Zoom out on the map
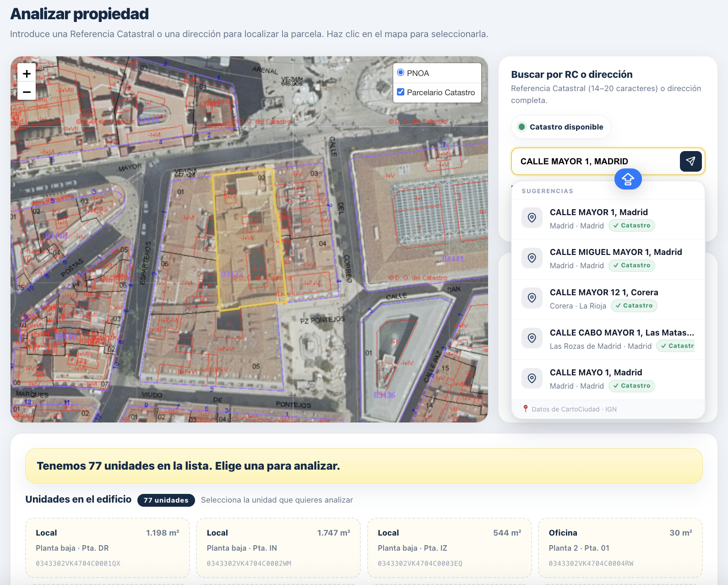Image resolution: width=728 pixels, height=585 pixels. (x=27, y=92)
